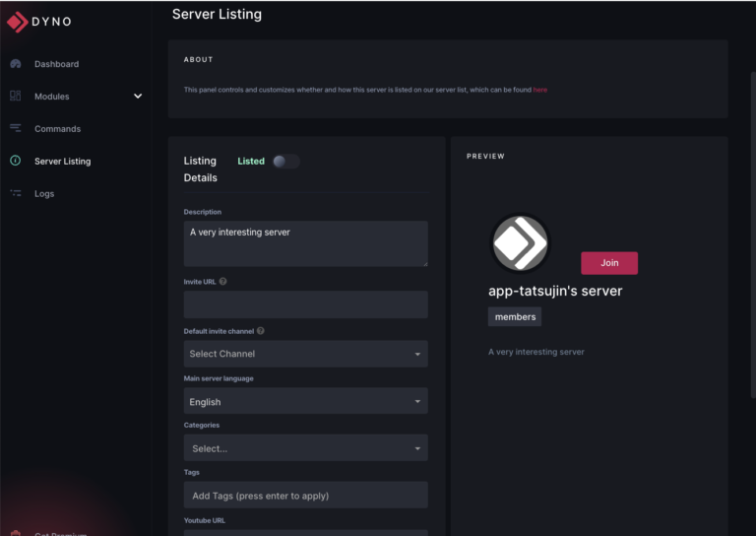Open the Main server language dropdown
The width and height of the screenshot is (756, 536).
[x=305, y=401]
